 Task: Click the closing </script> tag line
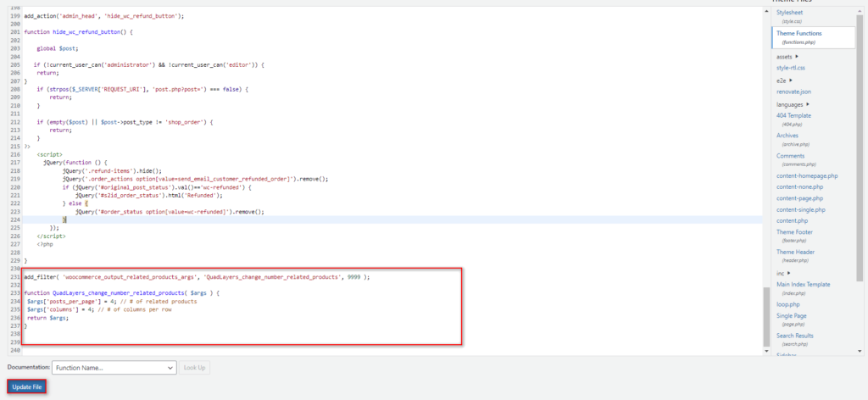51,236
